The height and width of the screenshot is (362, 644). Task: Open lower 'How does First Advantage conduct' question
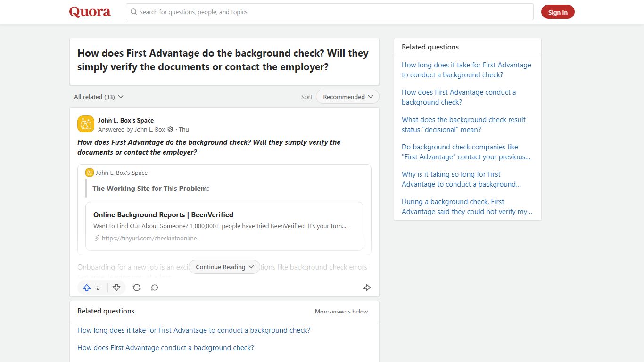pos(165,348)
